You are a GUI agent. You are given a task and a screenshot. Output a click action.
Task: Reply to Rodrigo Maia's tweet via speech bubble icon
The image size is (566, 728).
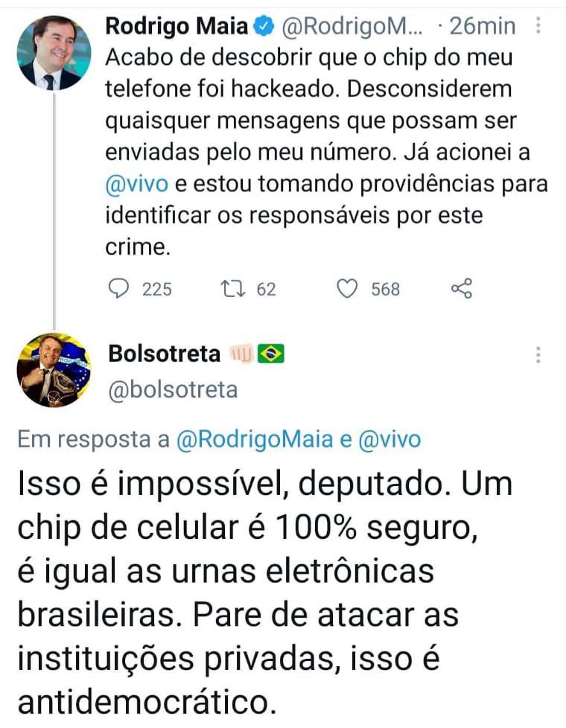click(x=119, y=289)
